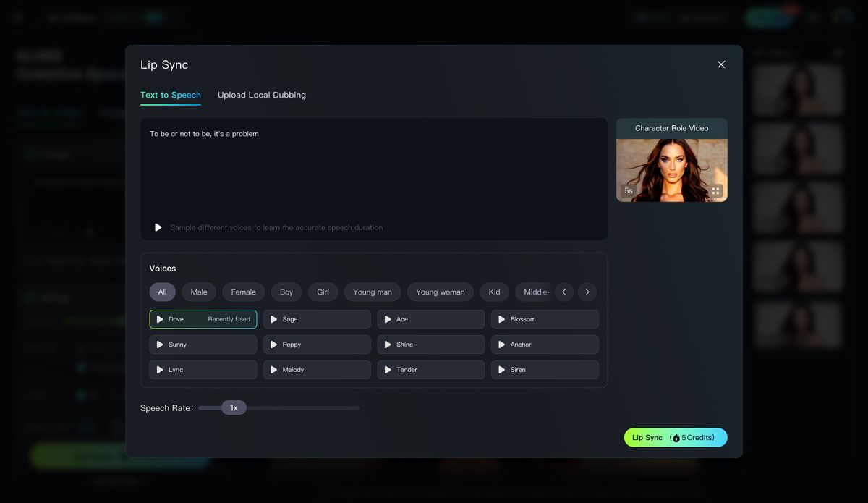Choose the Young woman voice category

pyautogui.click(x=440, y=292)
